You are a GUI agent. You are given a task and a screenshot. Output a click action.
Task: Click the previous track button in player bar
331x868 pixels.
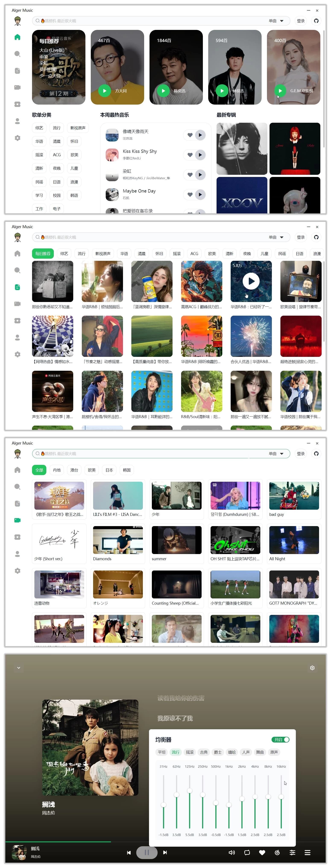pyautogui.click(x=128, y=852)
